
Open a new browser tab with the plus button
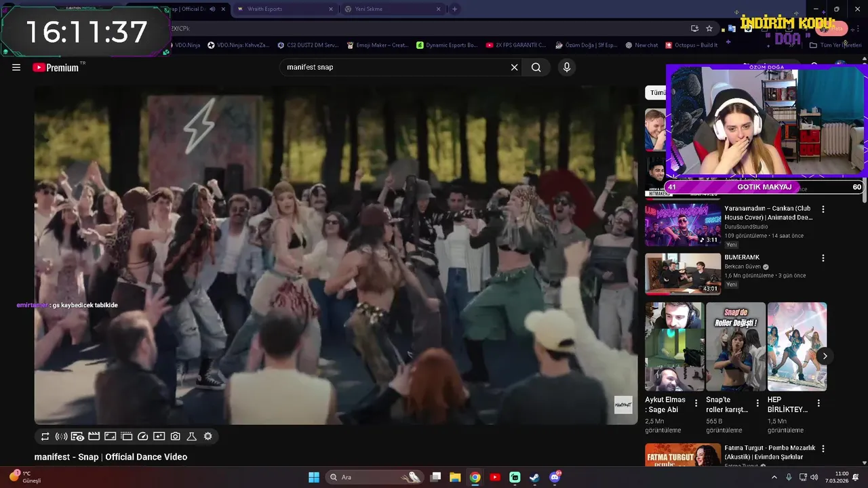coord(454,9)
